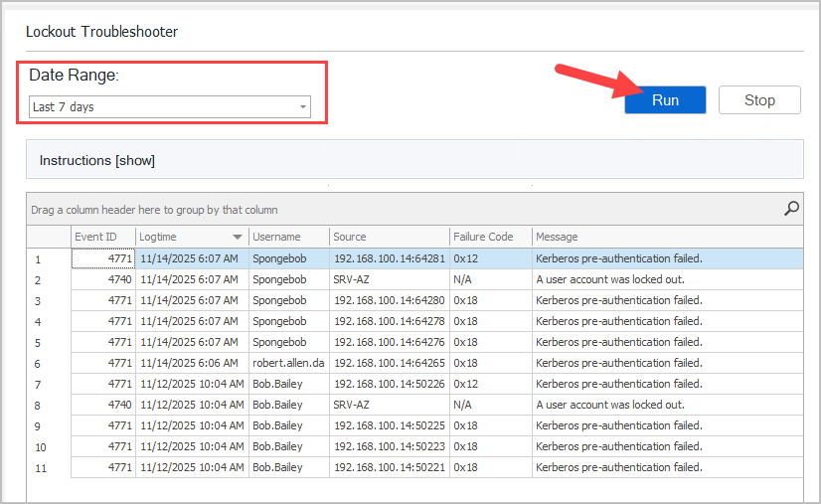Click source 192.168.100.14:50226 cell
The image size is (821, 504).
[x=389, y=384]
